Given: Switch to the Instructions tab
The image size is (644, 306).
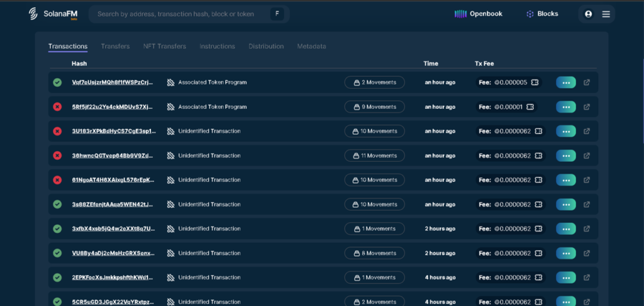Looking at the screenshot, I should point(217,47).
